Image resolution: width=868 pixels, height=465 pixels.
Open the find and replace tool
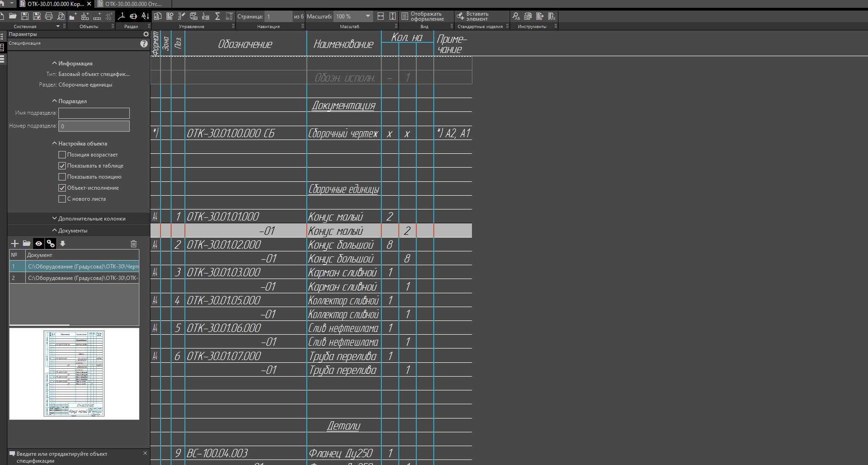(516, 16)
